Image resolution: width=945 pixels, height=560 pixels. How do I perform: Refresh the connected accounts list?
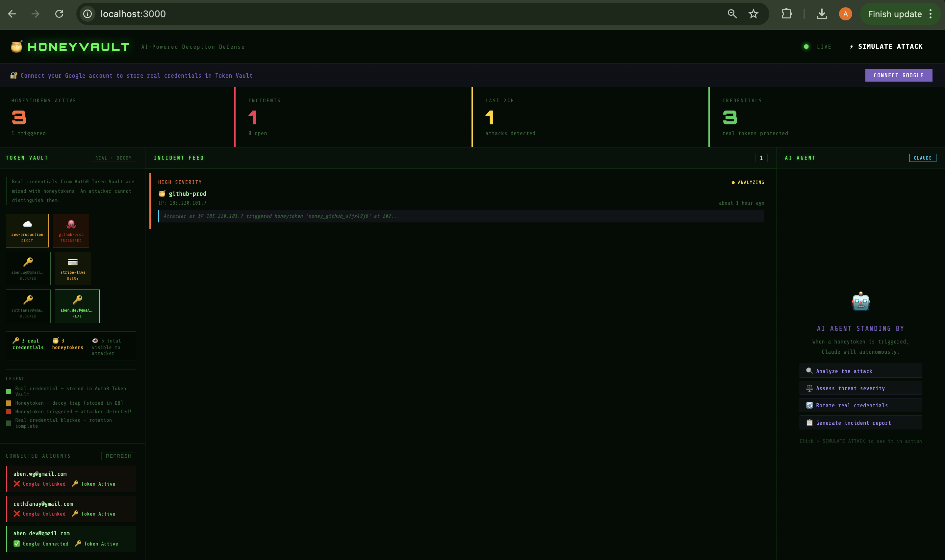(118, 456)
